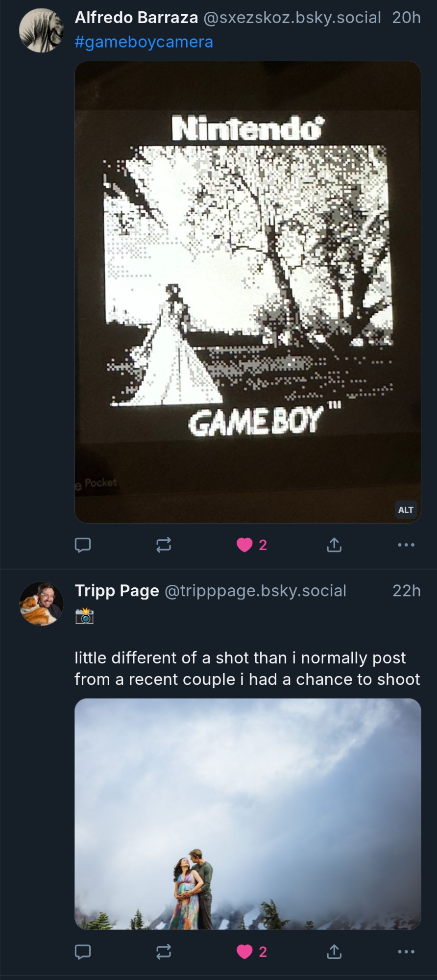Toggle like on Tripp Page's post

[x=244, y=952]
